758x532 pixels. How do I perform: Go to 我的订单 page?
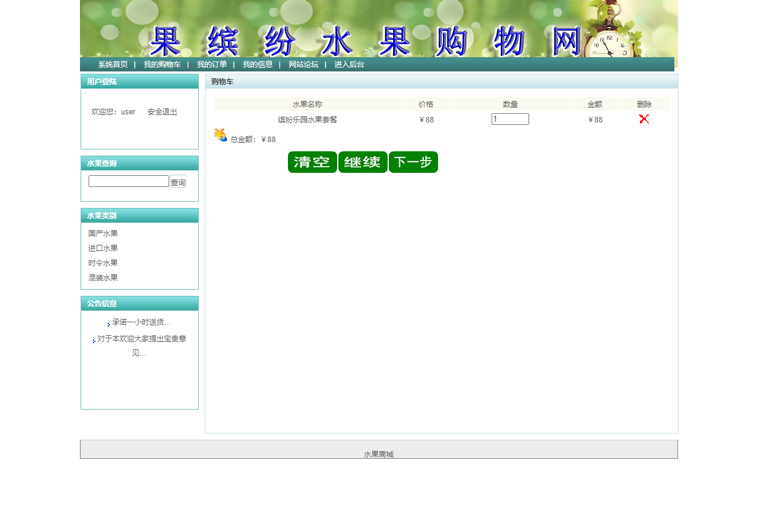[x=212, y=65]
